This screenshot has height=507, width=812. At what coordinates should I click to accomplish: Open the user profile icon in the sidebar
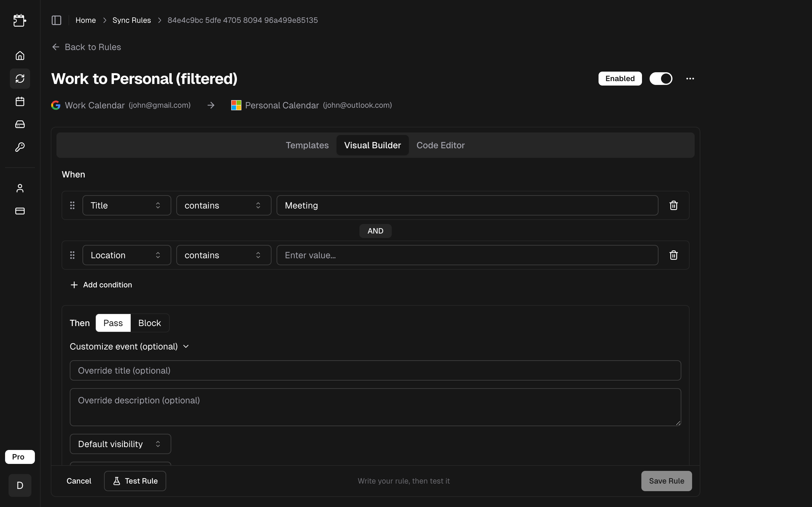point(20,188)
